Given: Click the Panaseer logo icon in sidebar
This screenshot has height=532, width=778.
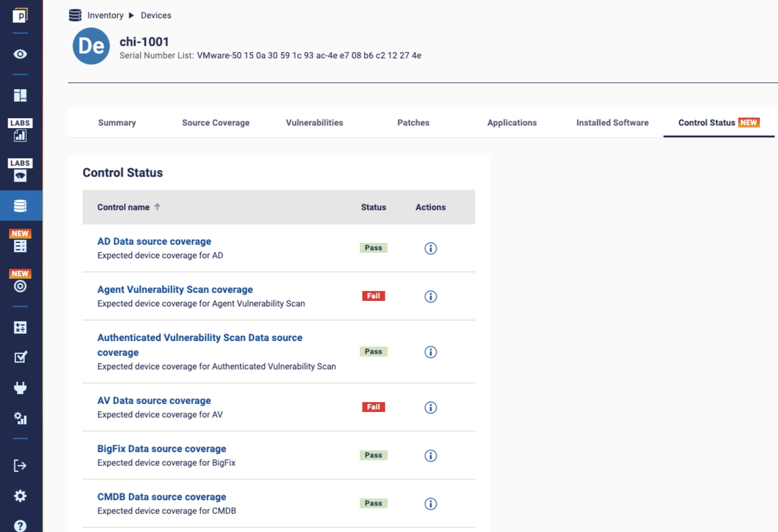Looking at the screenshot, I should pos(20,16).
